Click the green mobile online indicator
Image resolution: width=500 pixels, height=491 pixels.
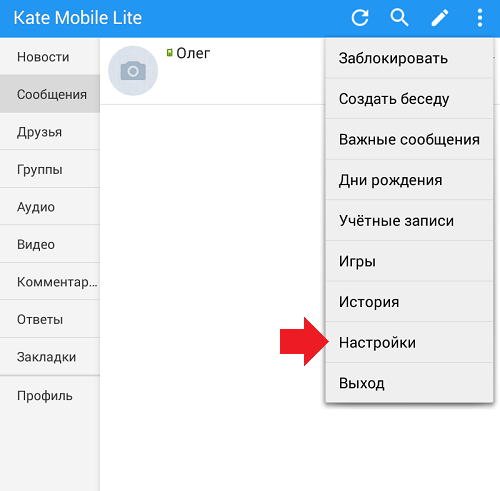pyautogui.click(x=170, y=52)
